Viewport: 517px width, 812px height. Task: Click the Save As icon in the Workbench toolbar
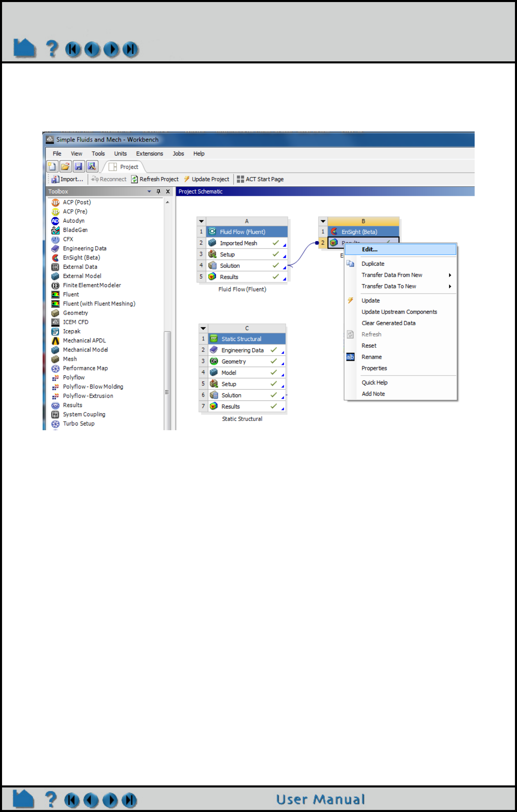(x=92, y=166)
